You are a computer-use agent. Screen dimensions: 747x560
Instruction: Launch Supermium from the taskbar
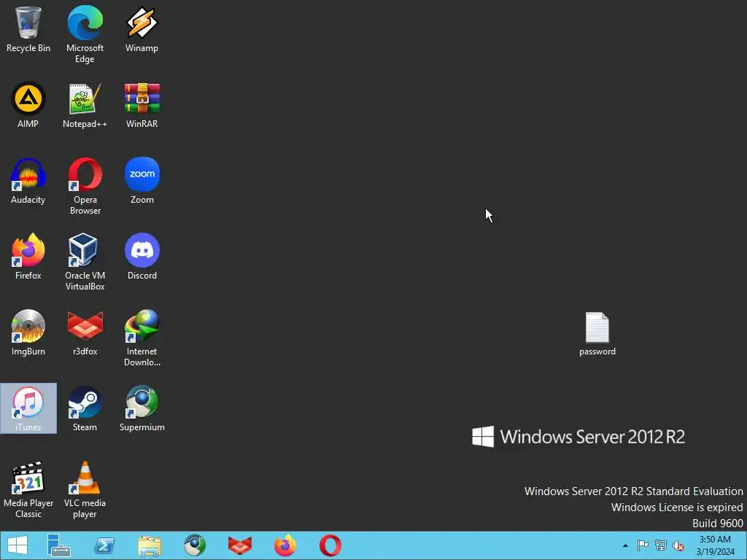click(194, 545)
